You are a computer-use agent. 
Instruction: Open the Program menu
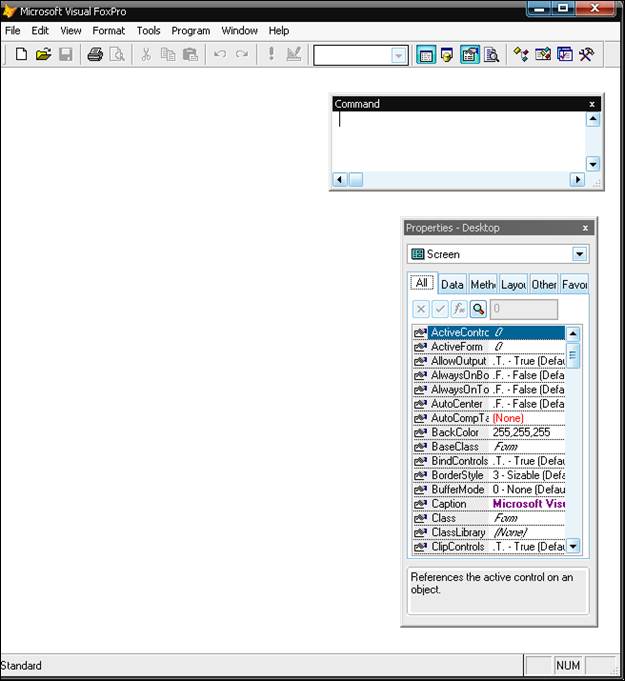click(191, 31)
